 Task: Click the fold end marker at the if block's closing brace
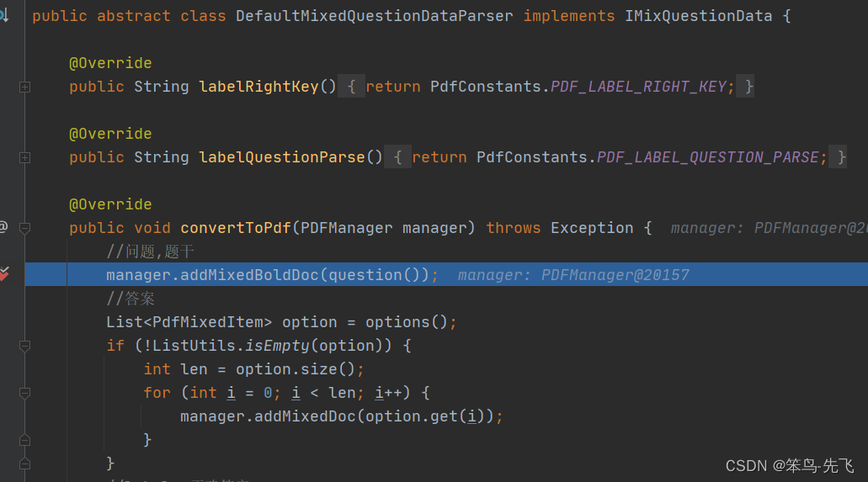(25, 463)
